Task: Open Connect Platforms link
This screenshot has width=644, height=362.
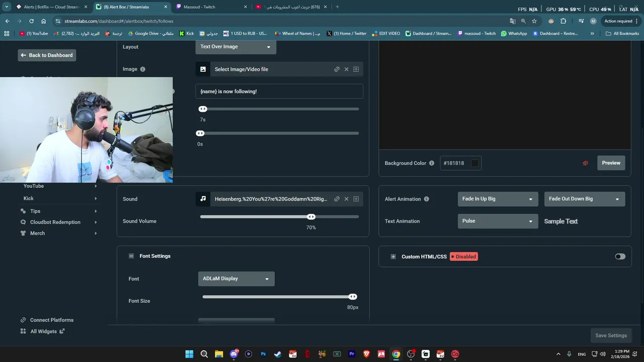Action: [47, 320]
